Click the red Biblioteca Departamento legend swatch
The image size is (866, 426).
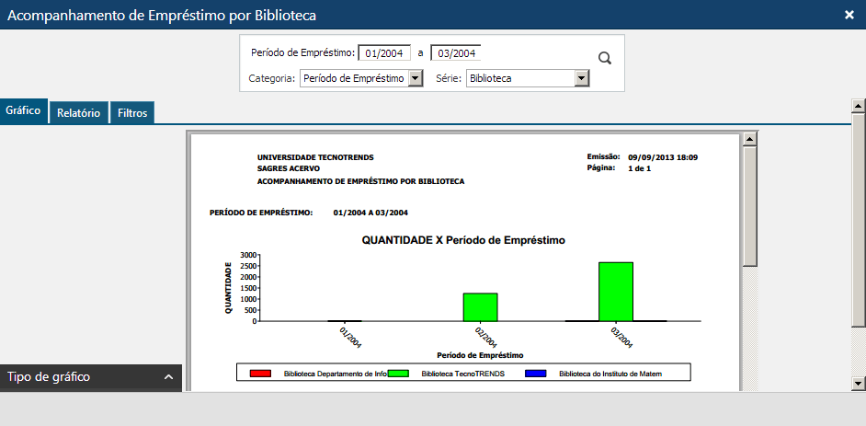260,373
